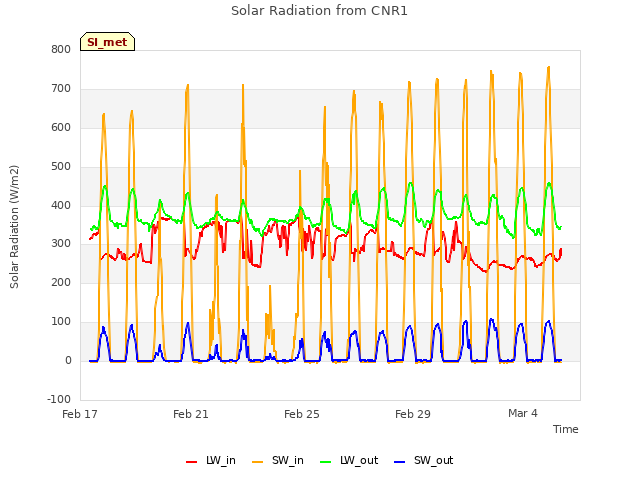Hide the LW_out series via legend
This screenshot has width=640, height=480.
[349, 460]
